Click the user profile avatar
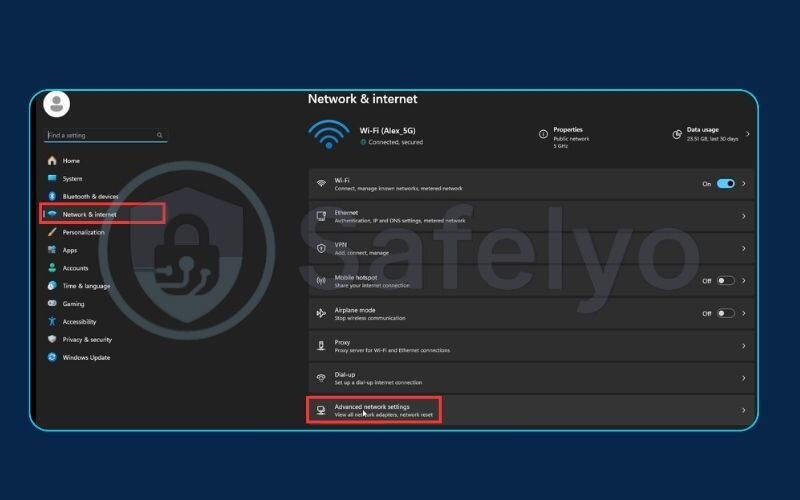The image size is (800, 500). 57,103
